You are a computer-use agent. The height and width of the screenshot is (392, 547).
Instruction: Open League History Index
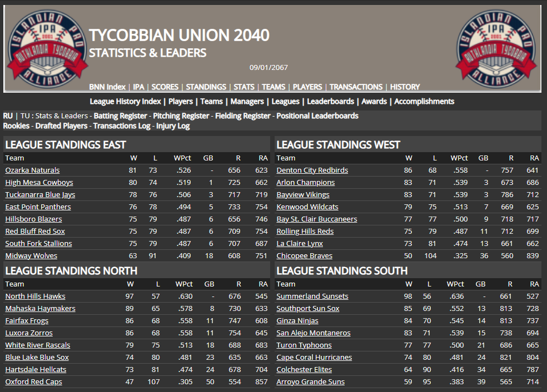point(125,102)
